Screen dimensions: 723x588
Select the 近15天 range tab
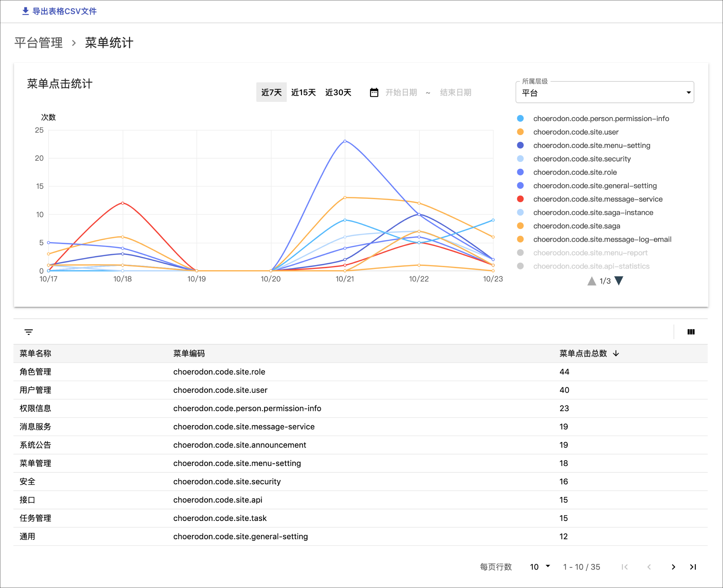point(304,92)
